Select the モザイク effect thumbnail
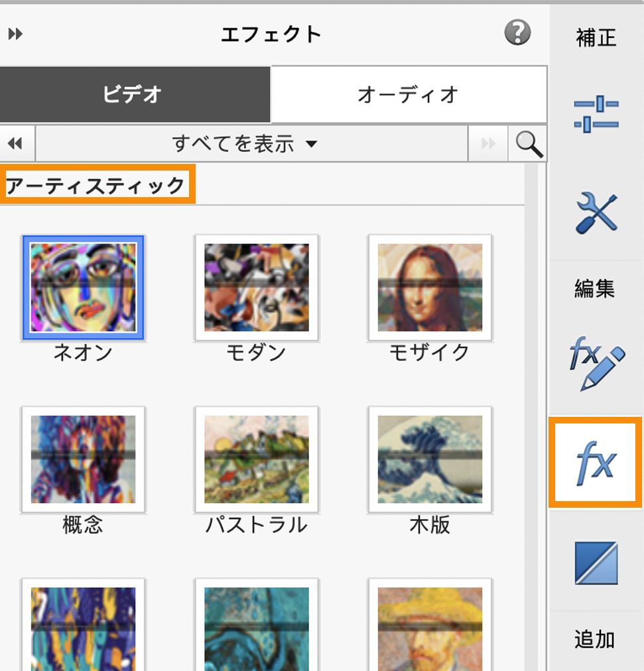Screen dimensions: 644x671 pyautogui.click(x=430, y=287)
